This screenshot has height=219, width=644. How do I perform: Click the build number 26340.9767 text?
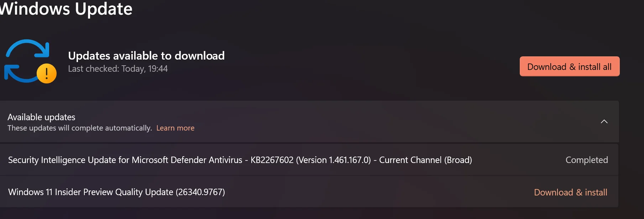201,192
